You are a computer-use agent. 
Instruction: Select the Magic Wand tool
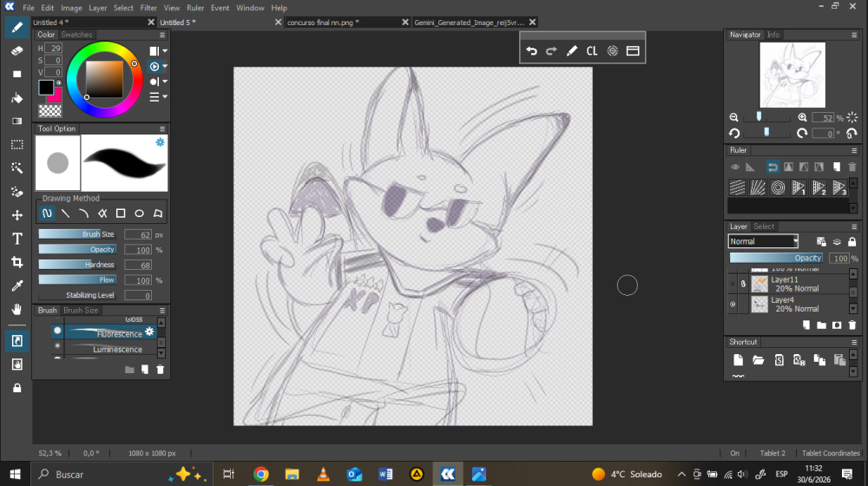click(17, 168)
